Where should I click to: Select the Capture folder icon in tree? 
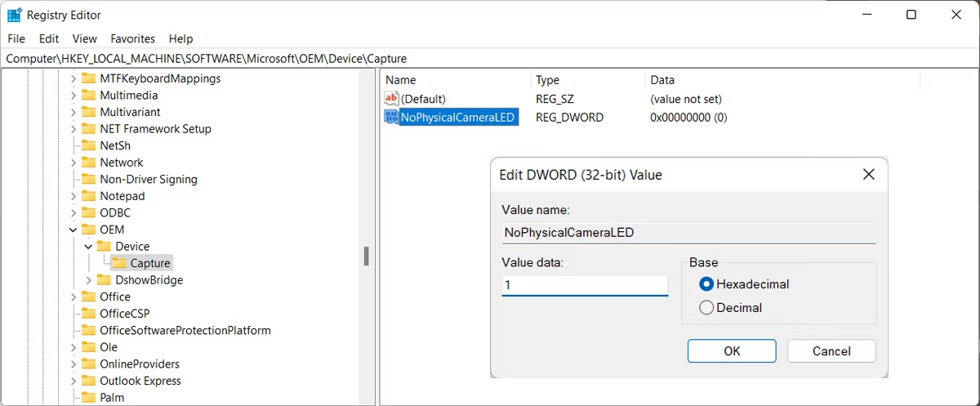point(119,263)
